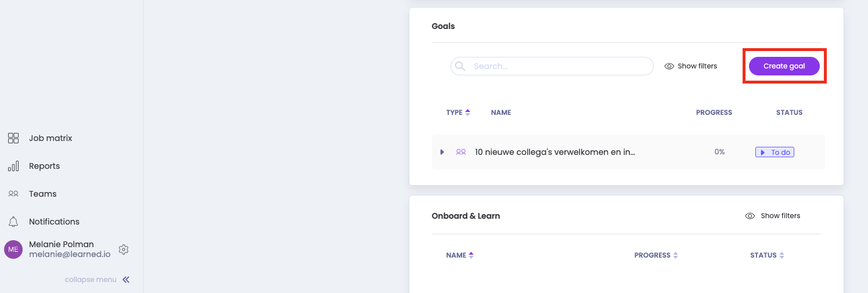Focus the goals Search input field
Screen dimensions: 868x293
[557, 66]
